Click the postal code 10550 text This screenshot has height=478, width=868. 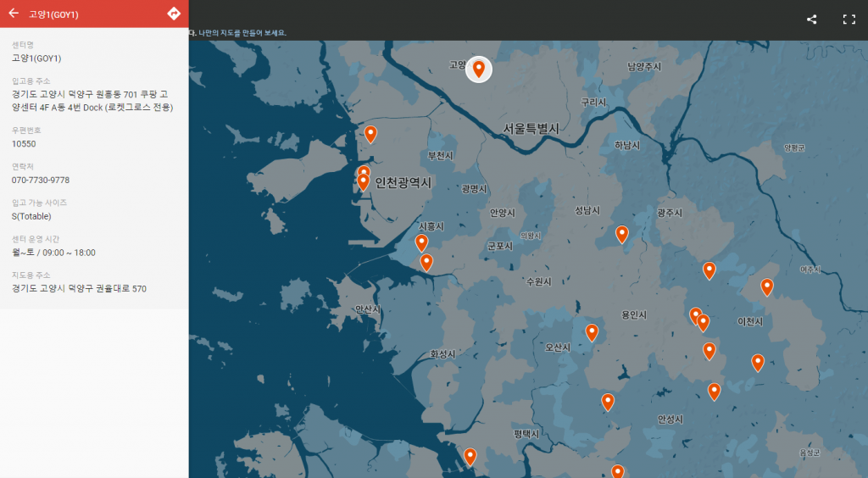(x=24, y=144)
